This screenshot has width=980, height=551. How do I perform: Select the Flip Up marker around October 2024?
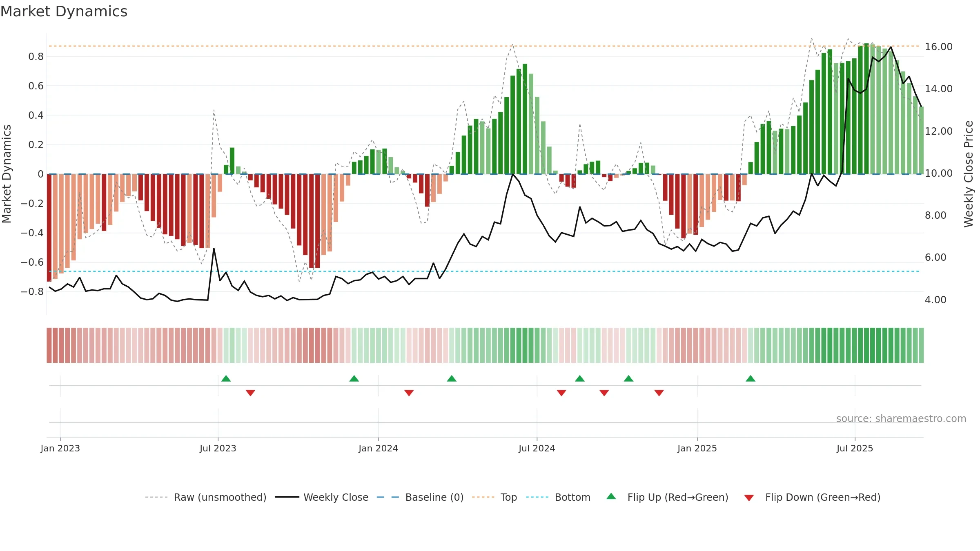(629, 378)
